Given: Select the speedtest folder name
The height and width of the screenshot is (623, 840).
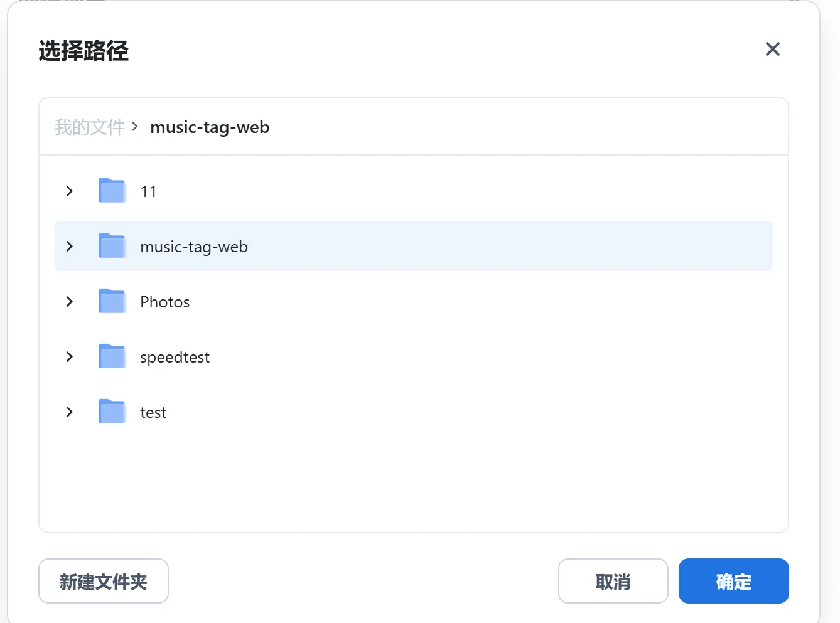Looking at the screenshot, I should tap(175, 357).
